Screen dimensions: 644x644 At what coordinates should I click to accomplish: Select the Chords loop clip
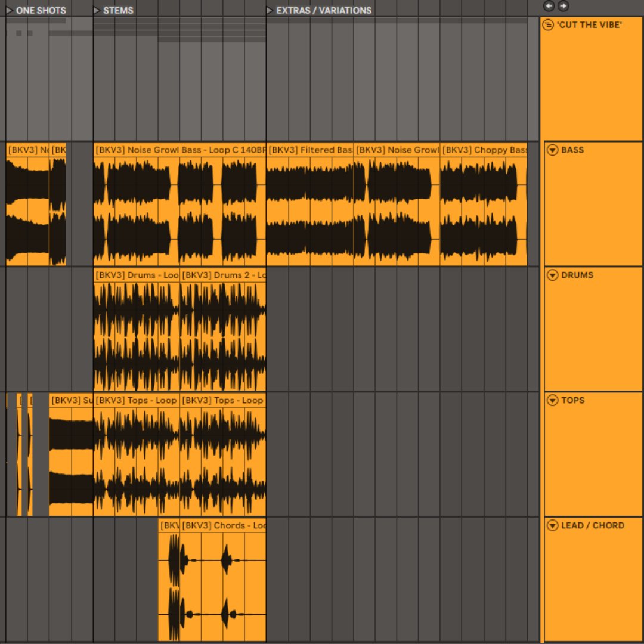[x=223, y=526]
